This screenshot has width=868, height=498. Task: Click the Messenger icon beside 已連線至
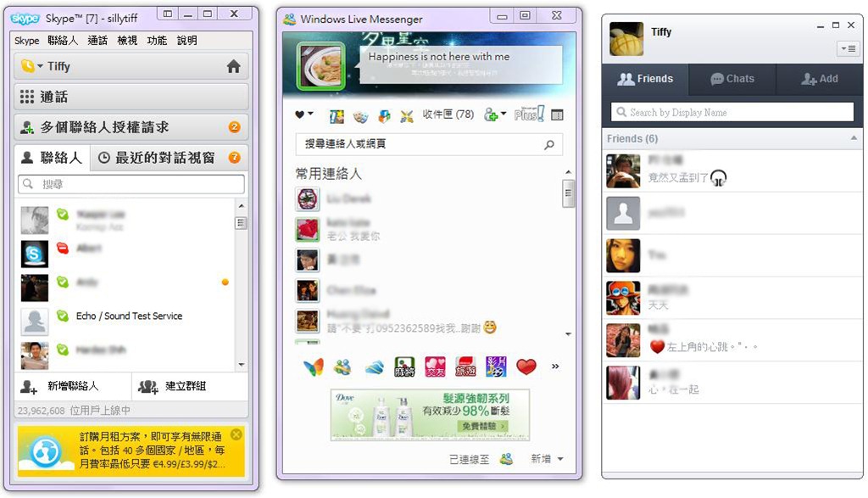tap(506, 459)
